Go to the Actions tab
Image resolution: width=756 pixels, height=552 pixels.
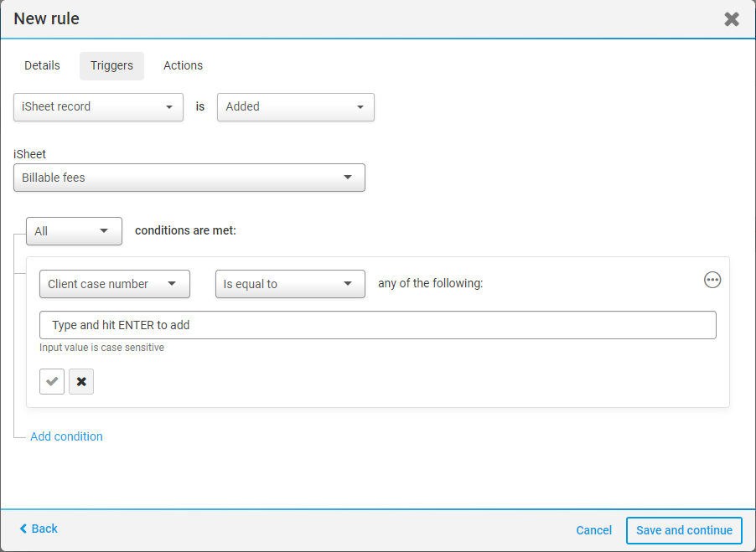click(183, 65)
